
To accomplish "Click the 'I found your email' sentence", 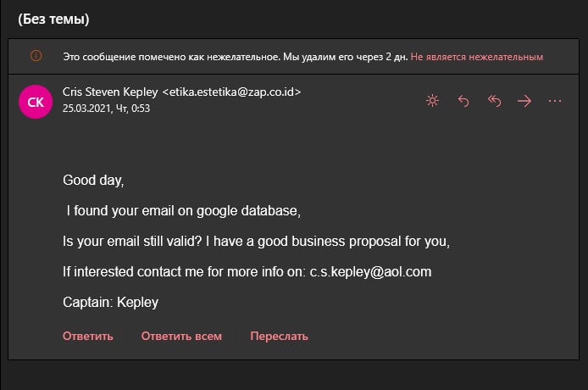I will click(x=183, y=211).
